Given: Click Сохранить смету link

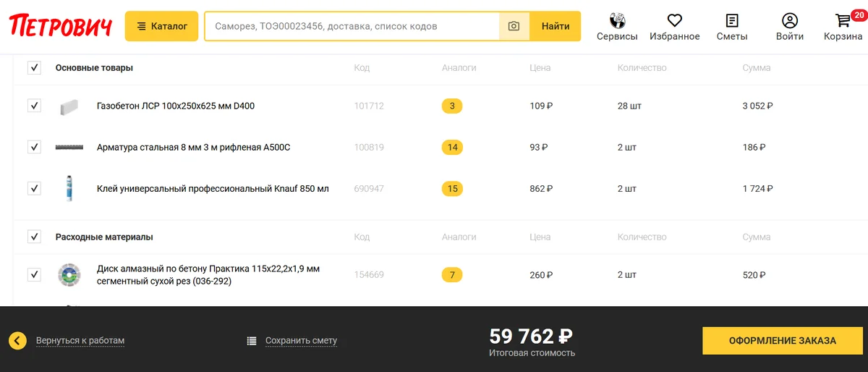Looking at the screenshot, I should click(300, 341).
